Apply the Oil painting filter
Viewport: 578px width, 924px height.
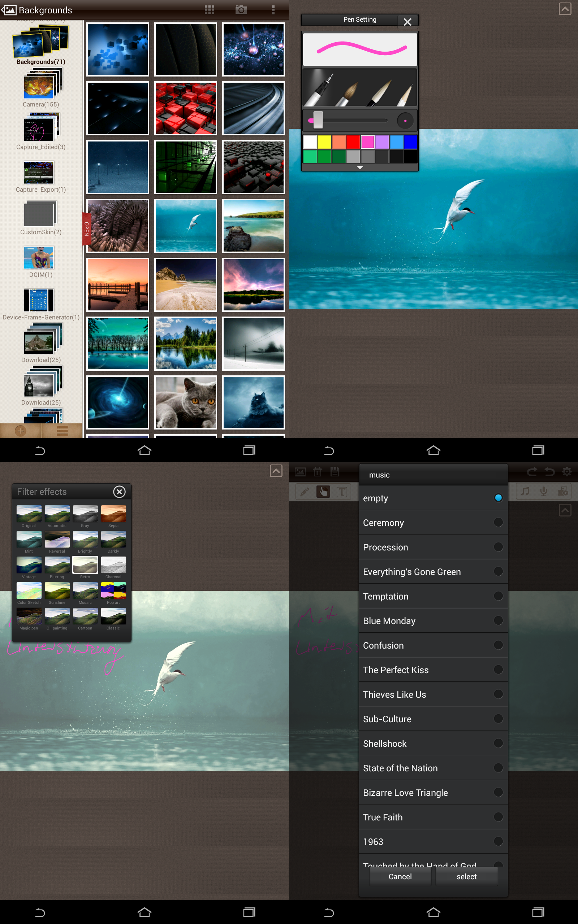coord(57,619)
